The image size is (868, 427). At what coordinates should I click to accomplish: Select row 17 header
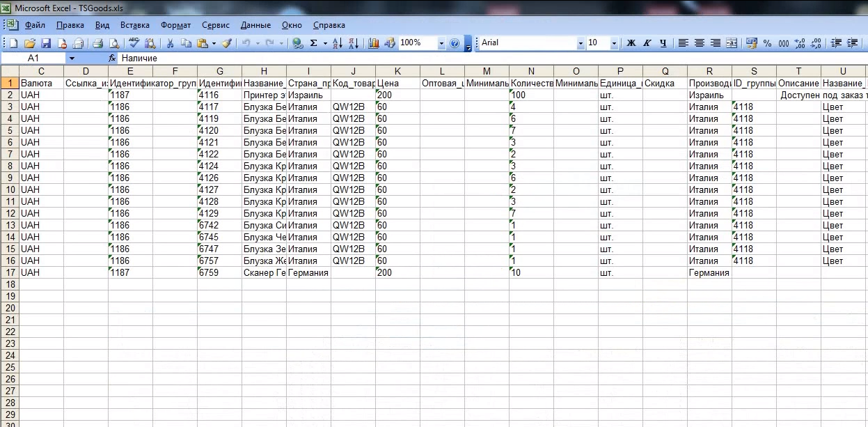tap(10, 273)
